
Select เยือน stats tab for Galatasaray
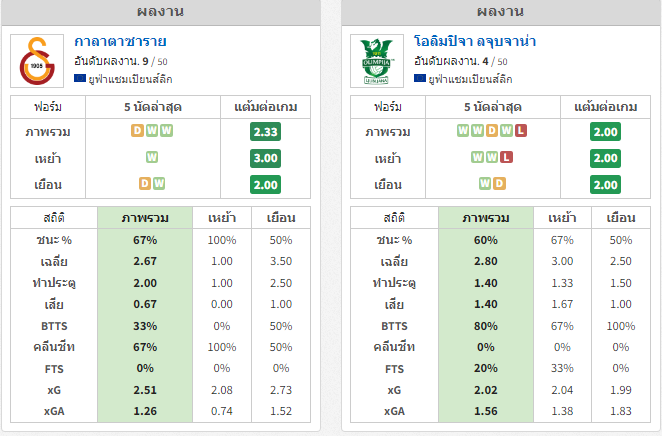281,218
